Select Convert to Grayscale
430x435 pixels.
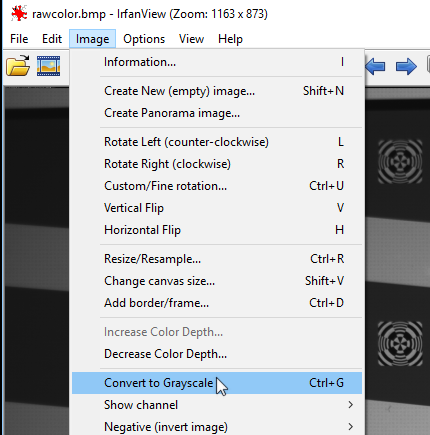click(x=217, y=383)
